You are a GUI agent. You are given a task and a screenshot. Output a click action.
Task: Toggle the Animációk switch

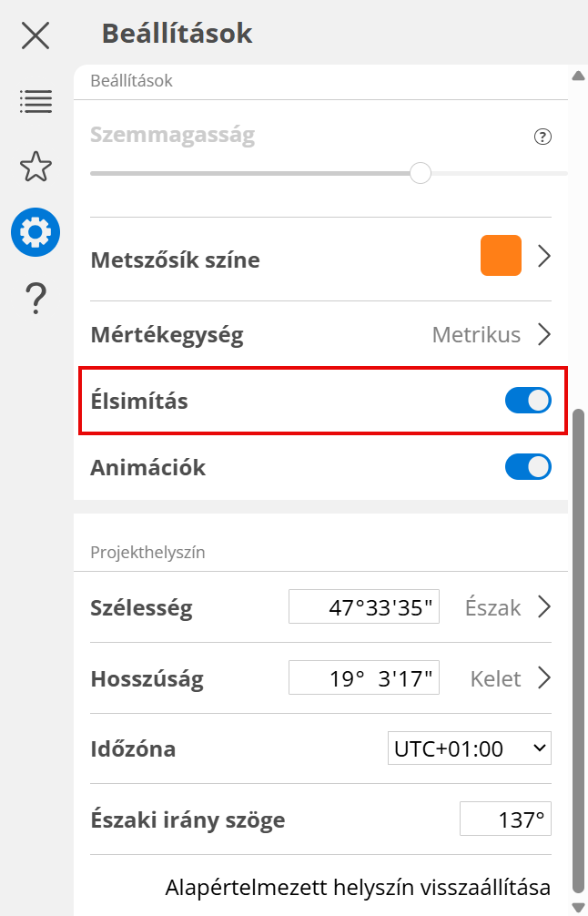click(528, 467)
